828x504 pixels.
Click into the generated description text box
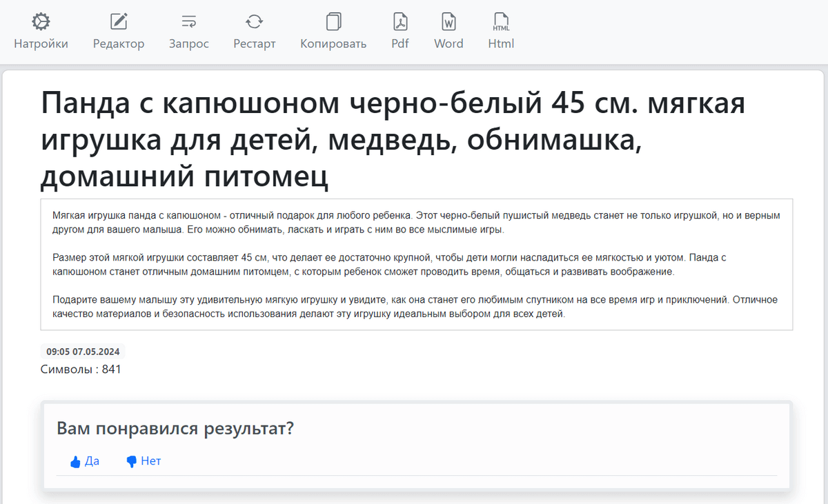tap(417, 265)
